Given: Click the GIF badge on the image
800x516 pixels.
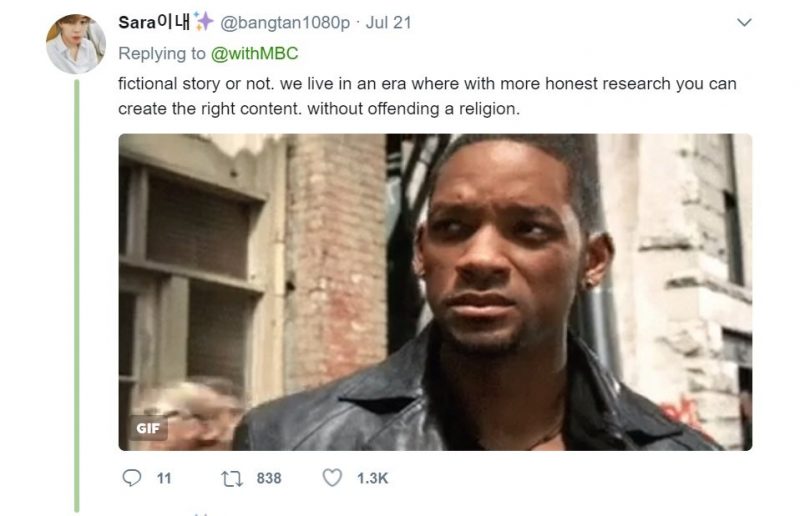Looking at the screenshot, I should [148, 428].
